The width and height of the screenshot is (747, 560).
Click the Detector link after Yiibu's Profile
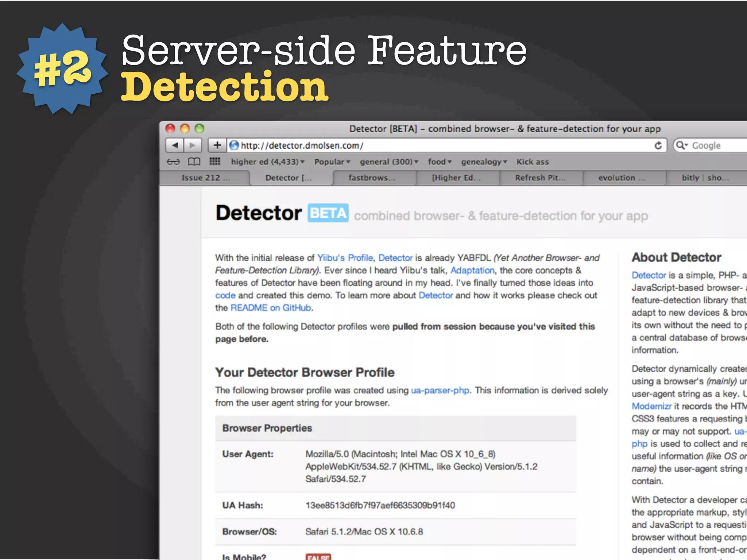[x=395, y=258]
